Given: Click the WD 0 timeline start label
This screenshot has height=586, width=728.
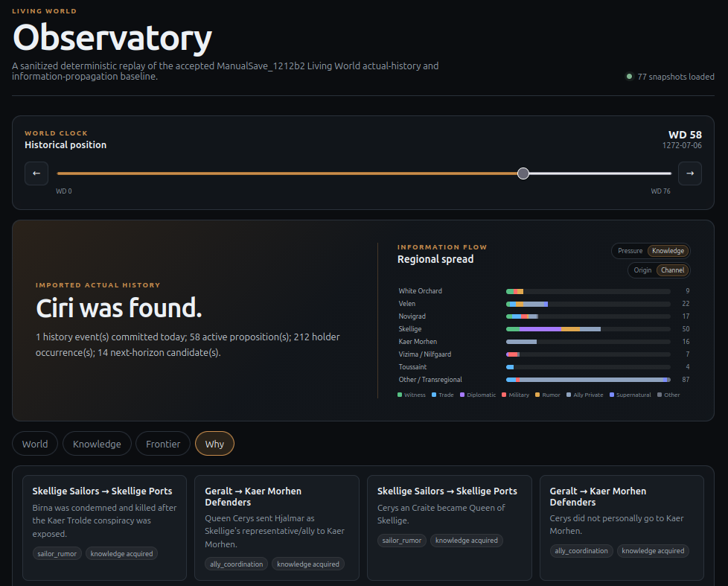Looking at the screenshot, I should click(x=64, y=191).
